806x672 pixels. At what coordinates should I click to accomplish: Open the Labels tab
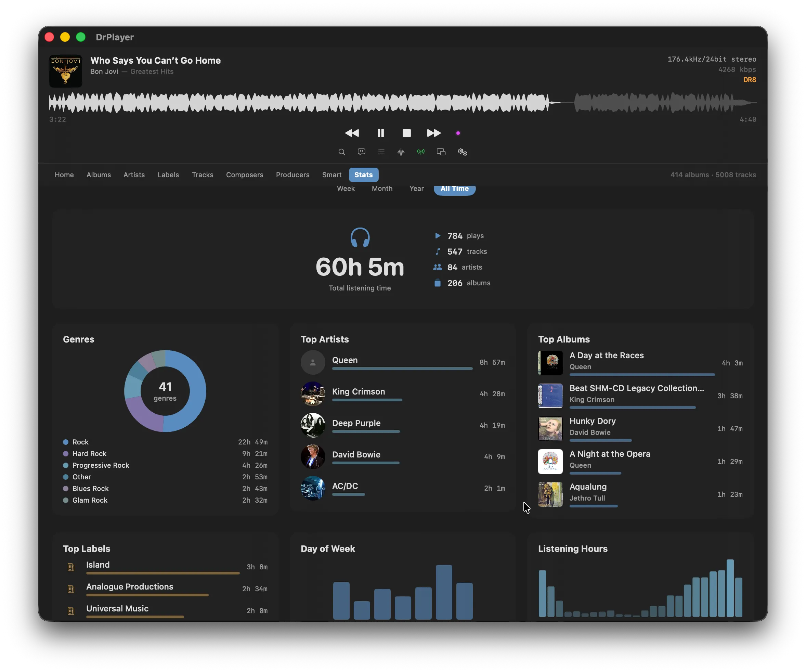pos(168,175)
